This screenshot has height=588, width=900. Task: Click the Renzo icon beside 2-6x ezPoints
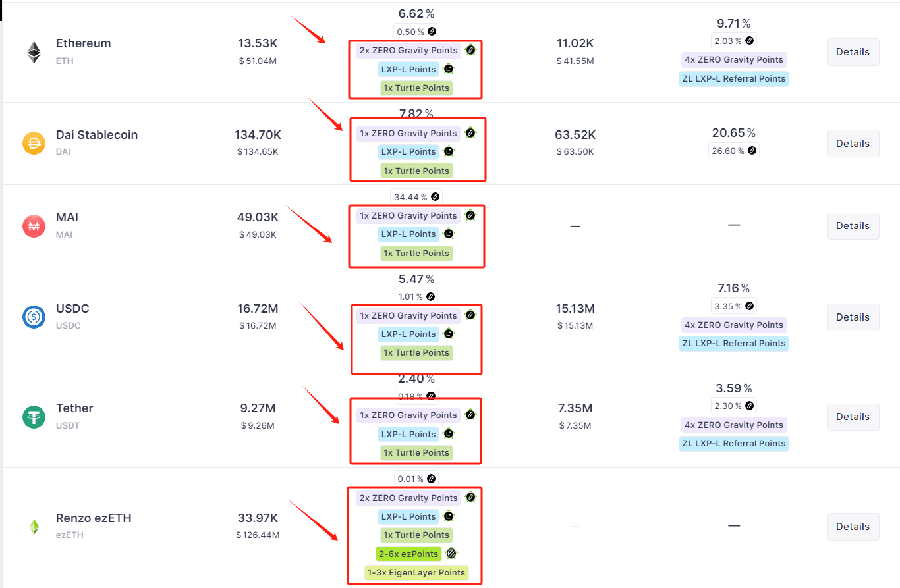pyautogui.click(x=451, y=553)
